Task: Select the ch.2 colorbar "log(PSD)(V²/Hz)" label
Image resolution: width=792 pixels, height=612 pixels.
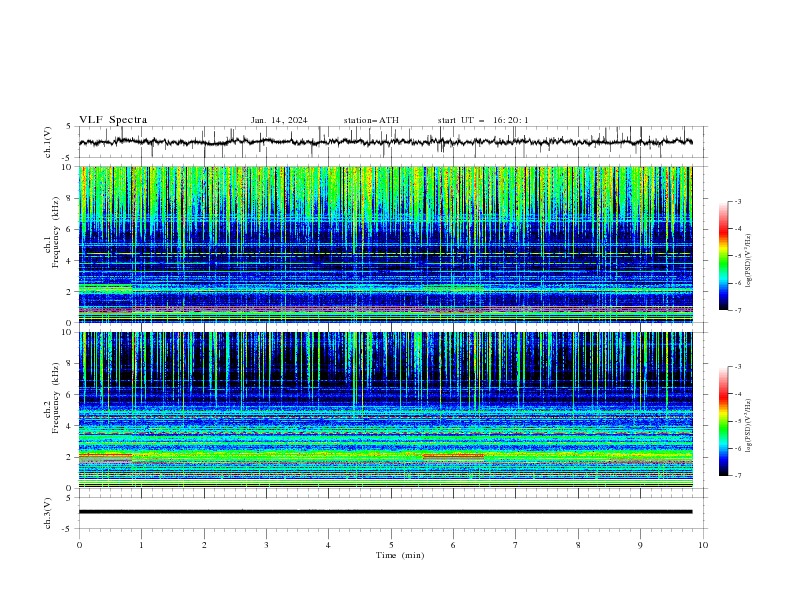Action: (748, 426)
